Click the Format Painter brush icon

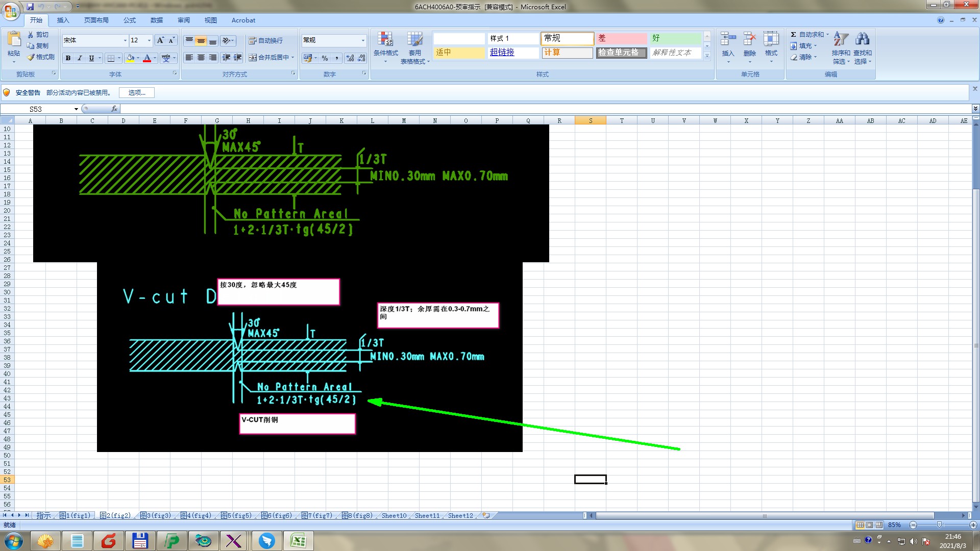tap(31, 57)
